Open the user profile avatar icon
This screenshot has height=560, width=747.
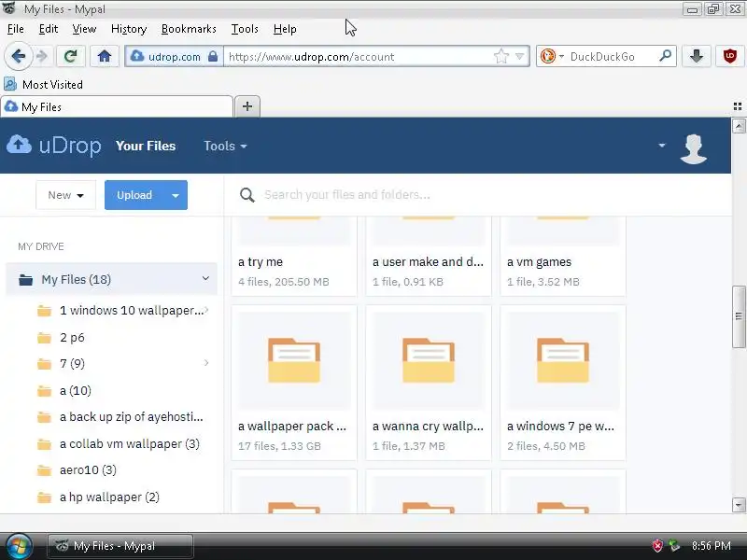693,148
